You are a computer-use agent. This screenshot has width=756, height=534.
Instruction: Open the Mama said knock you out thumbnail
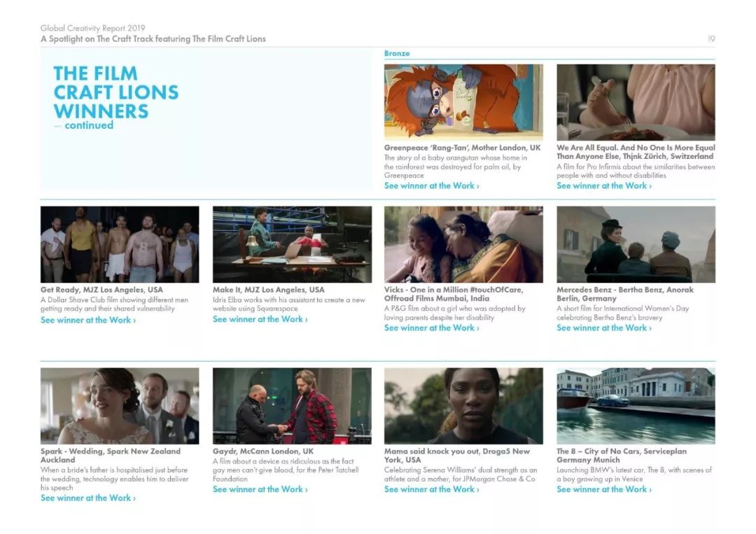tap(463, 406)
